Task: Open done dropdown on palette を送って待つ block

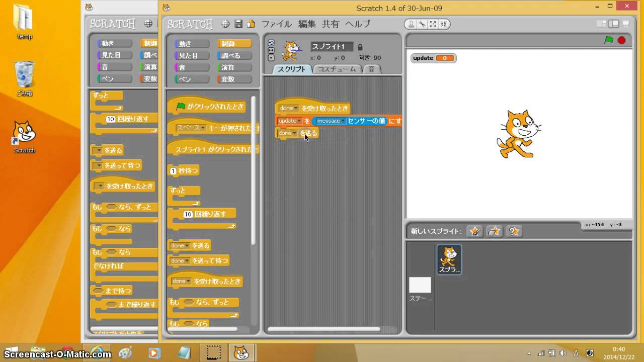Action: [x=180, y=260]
